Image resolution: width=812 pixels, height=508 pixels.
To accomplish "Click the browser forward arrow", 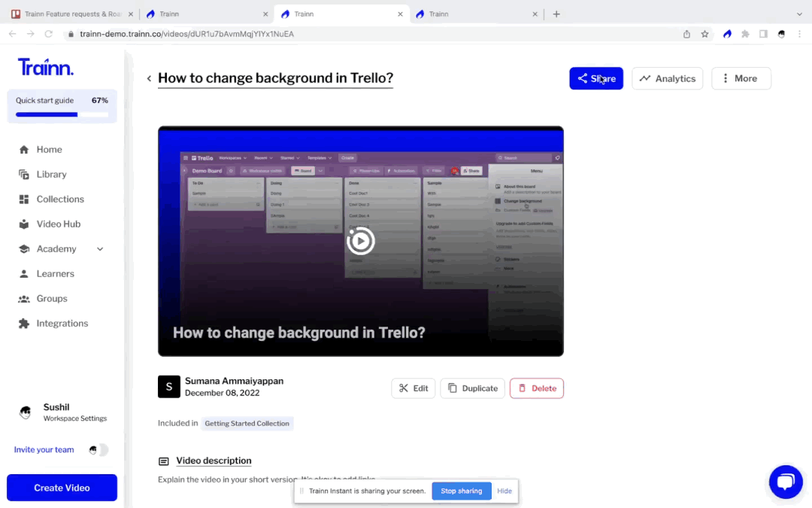I will click(31, 34).
